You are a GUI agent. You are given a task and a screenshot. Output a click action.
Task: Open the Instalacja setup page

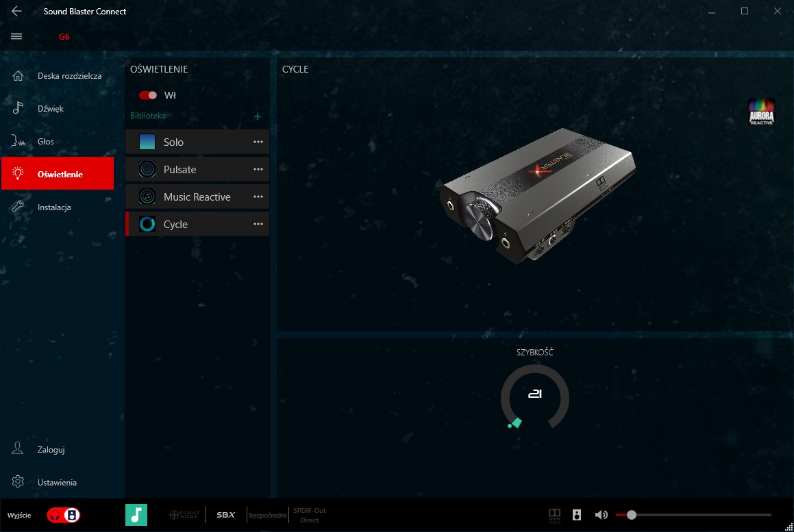coord(58,207)
